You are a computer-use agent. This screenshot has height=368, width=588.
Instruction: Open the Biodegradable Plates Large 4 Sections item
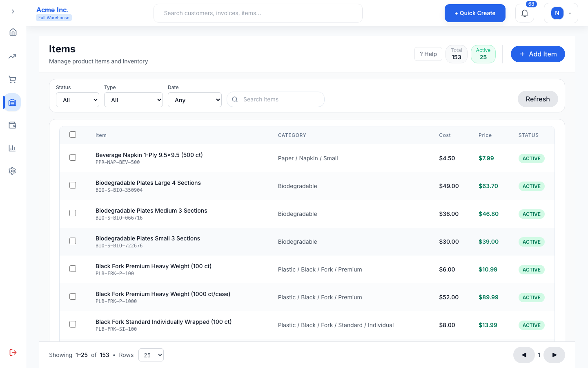point(148,183)
